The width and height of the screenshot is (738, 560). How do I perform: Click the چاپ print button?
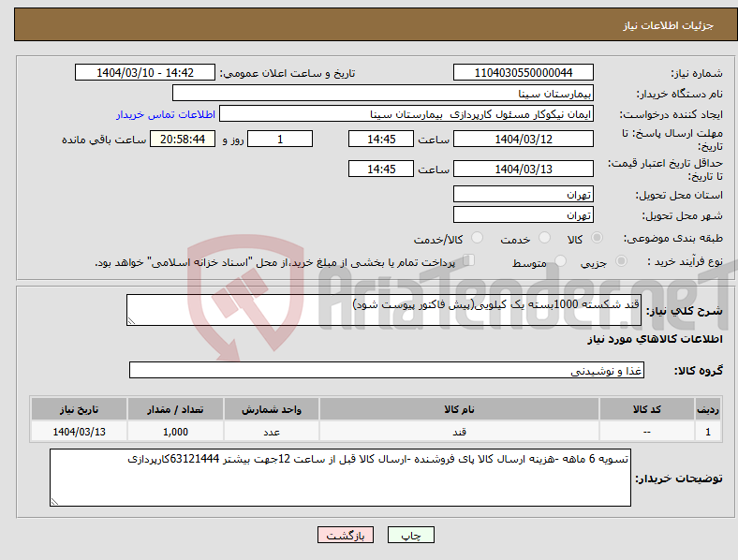[x=411, y=535]
